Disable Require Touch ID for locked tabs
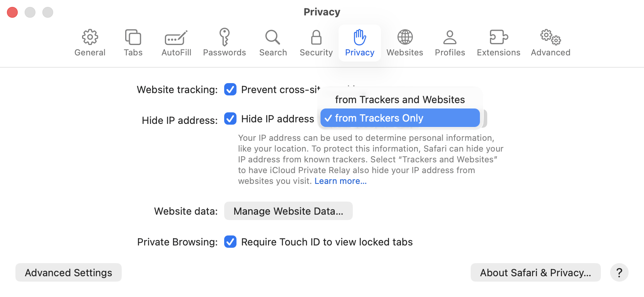Viewport: 644px width, 297px height. pos(230,242)
